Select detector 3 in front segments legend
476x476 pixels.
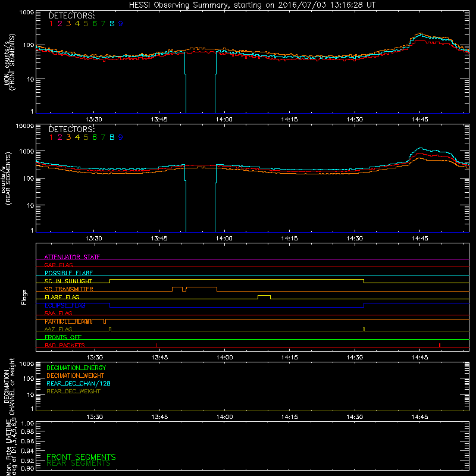point(68,24)
